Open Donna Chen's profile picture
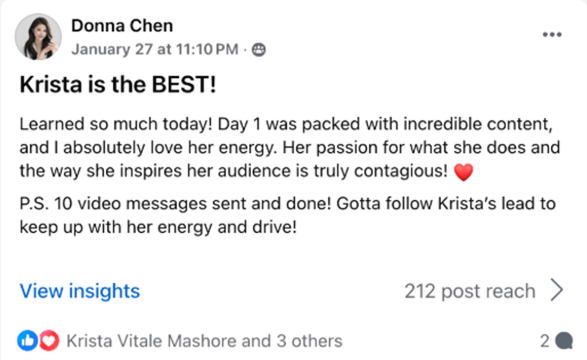The height and width of the screenshot is (360, 587). click(x=38, y=37)
